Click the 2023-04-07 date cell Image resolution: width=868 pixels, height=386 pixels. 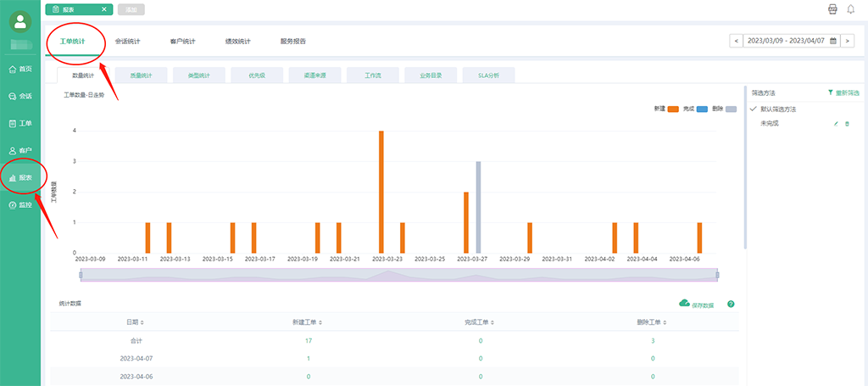pyautogui.click(x=136, y=358)
